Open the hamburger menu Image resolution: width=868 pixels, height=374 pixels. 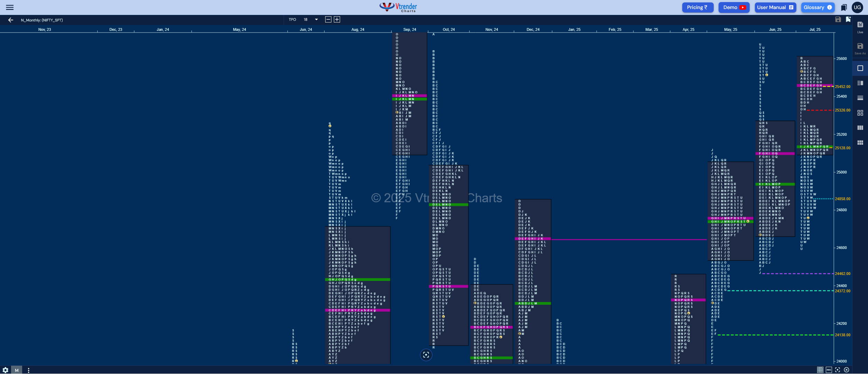(x=10, y=7)
